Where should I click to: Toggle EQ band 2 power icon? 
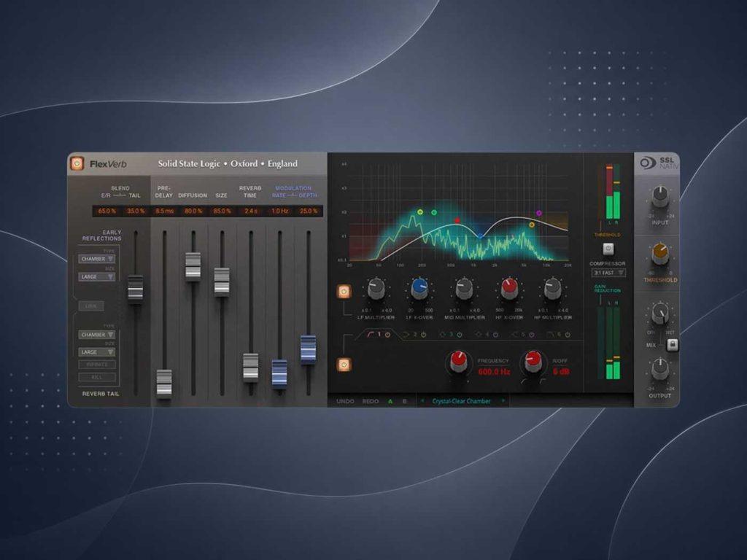point(424,335)
